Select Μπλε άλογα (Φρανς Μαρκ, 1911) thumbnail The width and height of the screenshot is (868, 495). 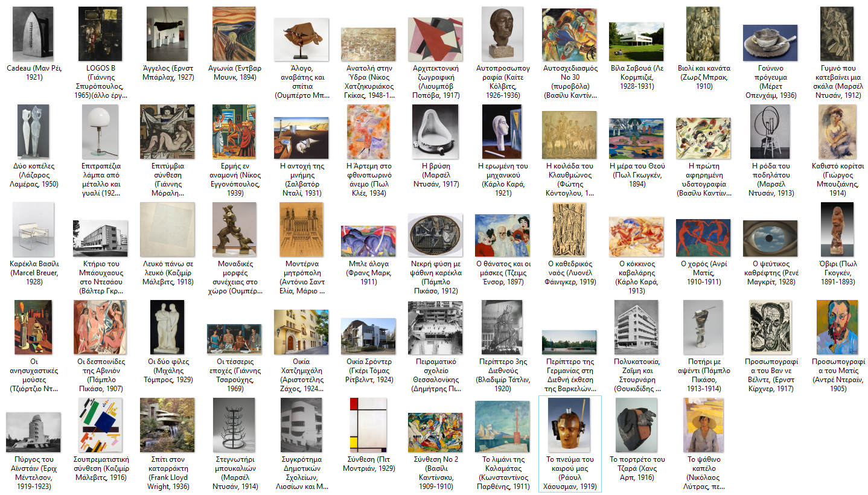point(368,241)
